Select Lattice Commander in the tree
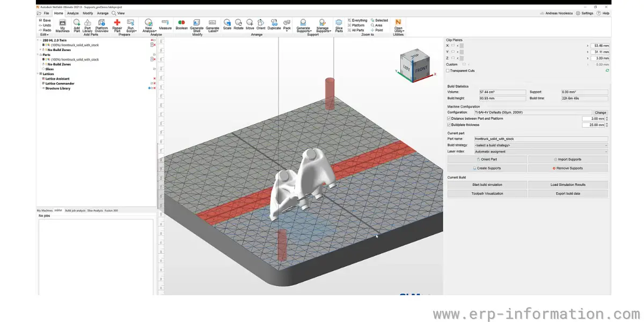 (60, 84)
